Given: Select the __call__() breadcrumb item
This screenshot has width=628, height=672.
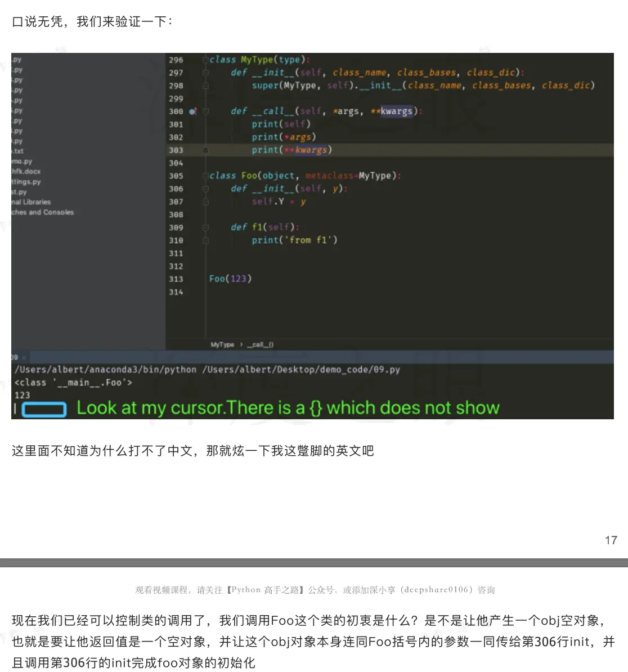Looking at the screenshot, I should click(x=261, y=344).
